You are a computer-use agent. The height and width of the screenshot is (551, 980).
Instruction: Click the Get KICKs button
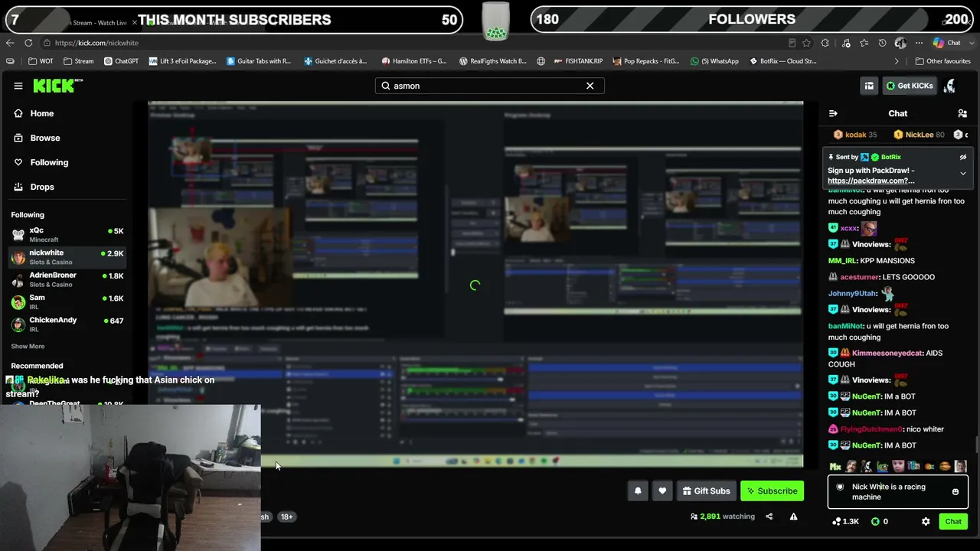coord(910,86)
